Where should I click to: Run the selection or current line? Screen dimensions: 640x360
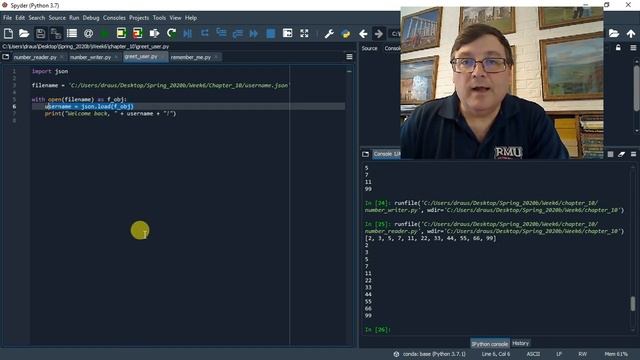154,33
